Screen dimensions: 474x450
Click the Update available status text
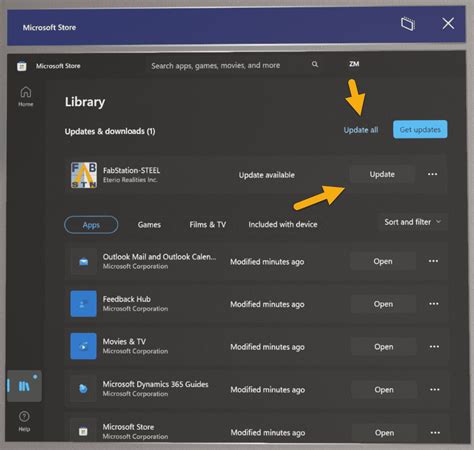click(x=267, y=175)
